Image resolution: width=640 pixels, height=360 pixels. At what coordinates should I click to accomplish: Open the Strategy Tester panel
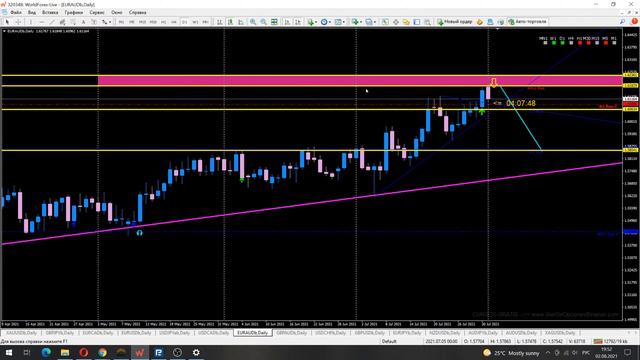tap(427, 22)
